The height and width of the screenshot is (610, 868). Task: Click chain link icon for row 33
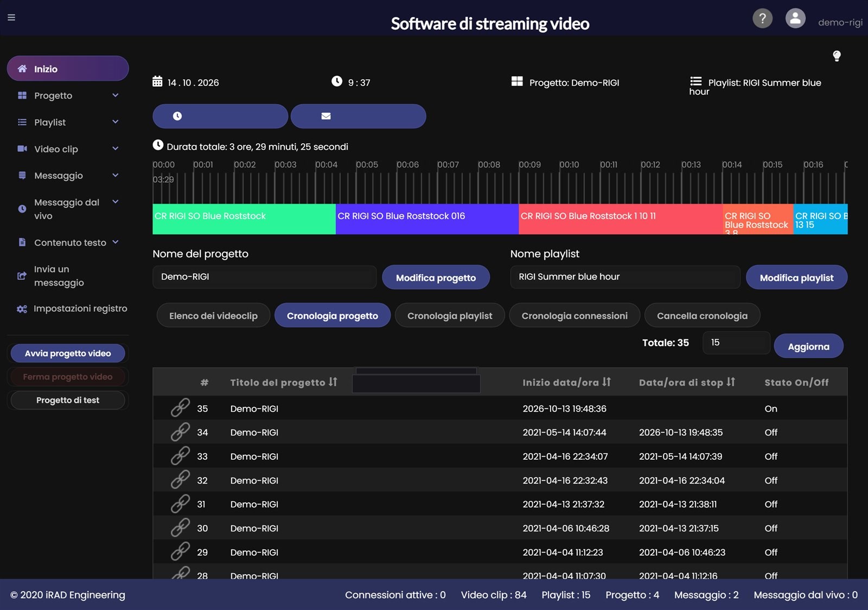pos(180,455)
